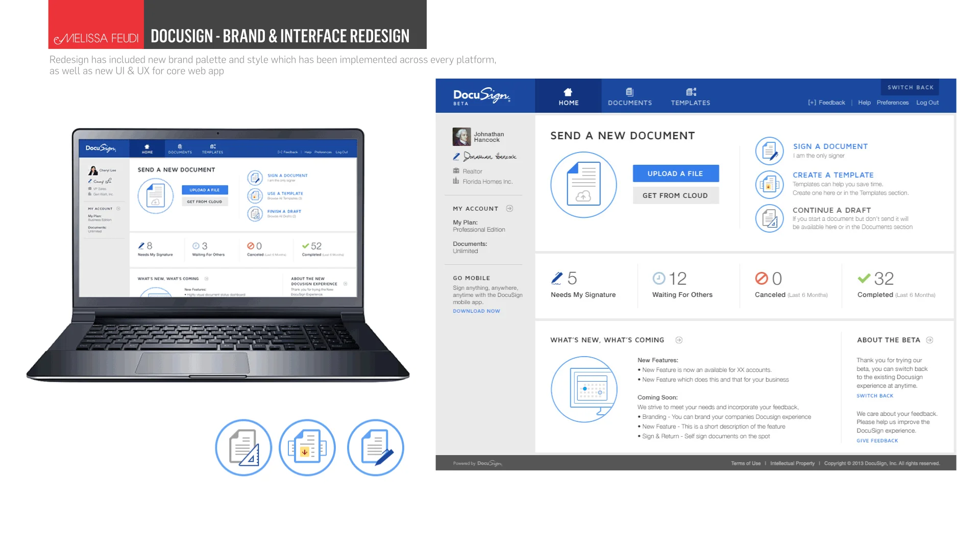Click the green checkmark beside 32 Completed
980x551 pixels.
[x=864, y=278]
